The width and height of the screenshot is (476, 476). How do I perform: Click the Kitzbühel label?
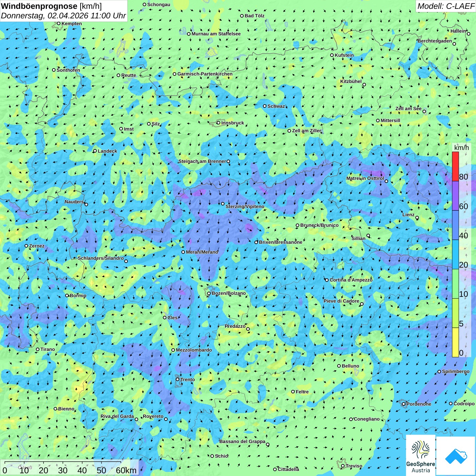click(x=351, y=81)
